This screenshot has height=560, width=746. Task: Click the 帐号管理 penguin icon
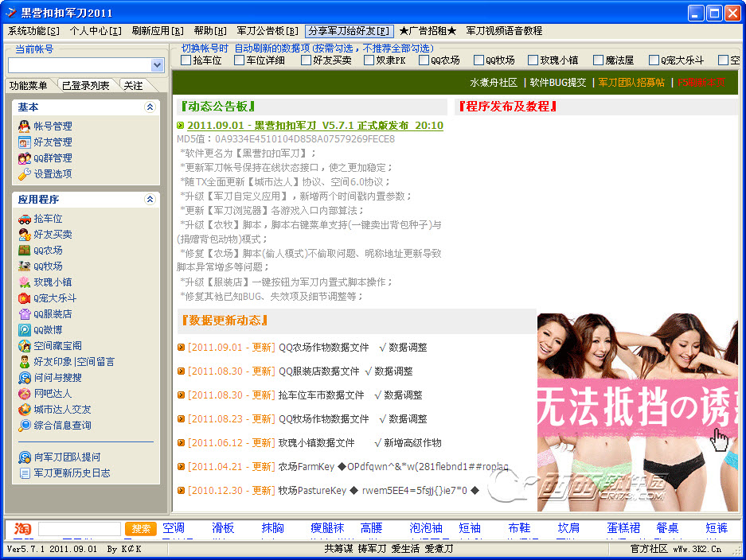[25, 126]
